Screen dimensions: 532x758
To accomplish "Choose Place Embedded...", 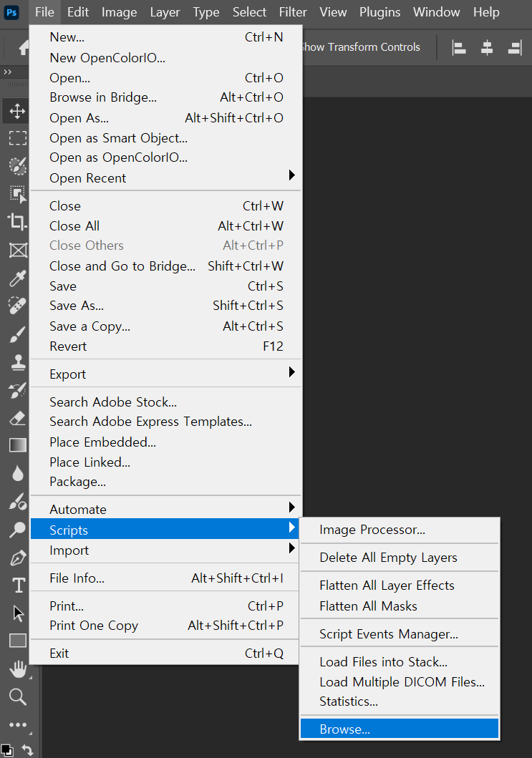I will coord(166,442).
